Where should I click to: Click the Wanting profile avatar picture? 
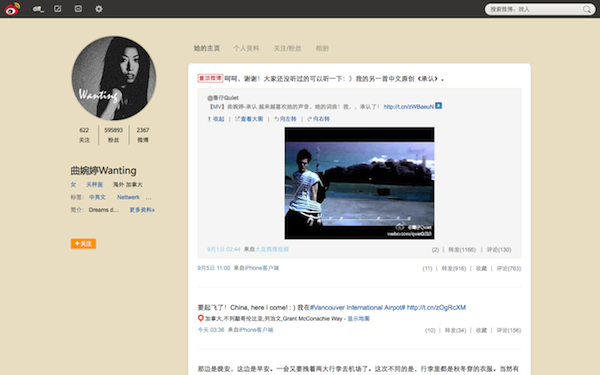(x=114, y=78)
